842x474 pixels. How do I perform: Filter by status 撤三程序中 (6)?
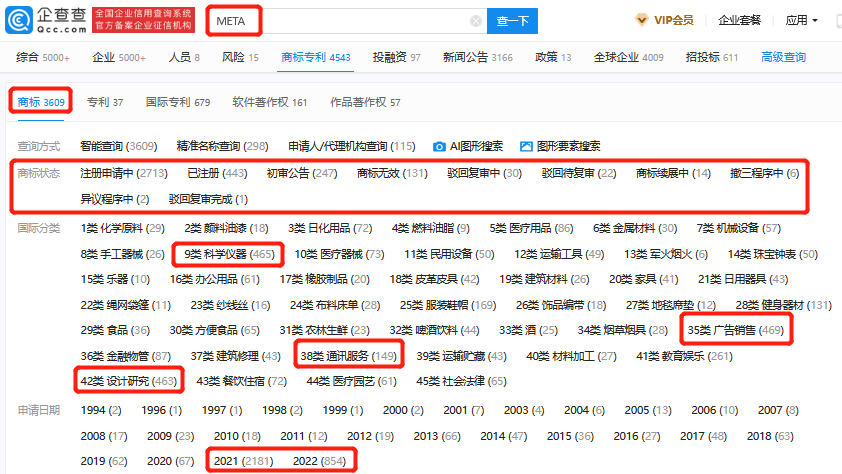765,173
